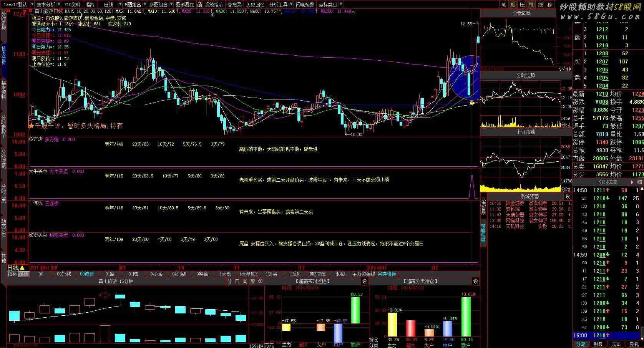Open 系统指示 in top toolbar
This screenshot has height=348, width=644.
click(x=214, y=5)
